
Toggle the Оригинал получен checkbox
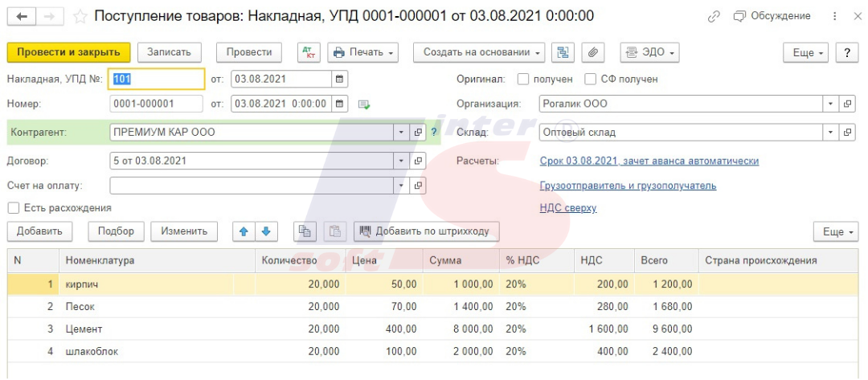pyautogui.click(x=523, y=79)
